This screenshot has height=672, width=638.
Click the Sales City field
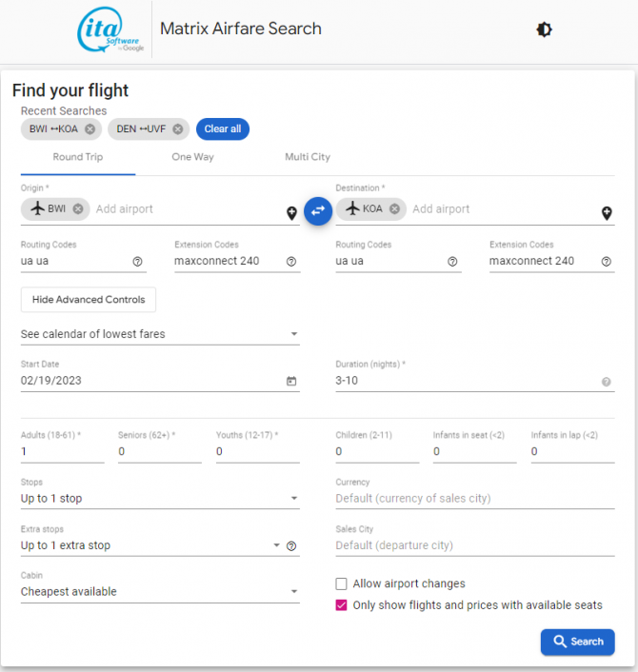(x=475, y=545)
